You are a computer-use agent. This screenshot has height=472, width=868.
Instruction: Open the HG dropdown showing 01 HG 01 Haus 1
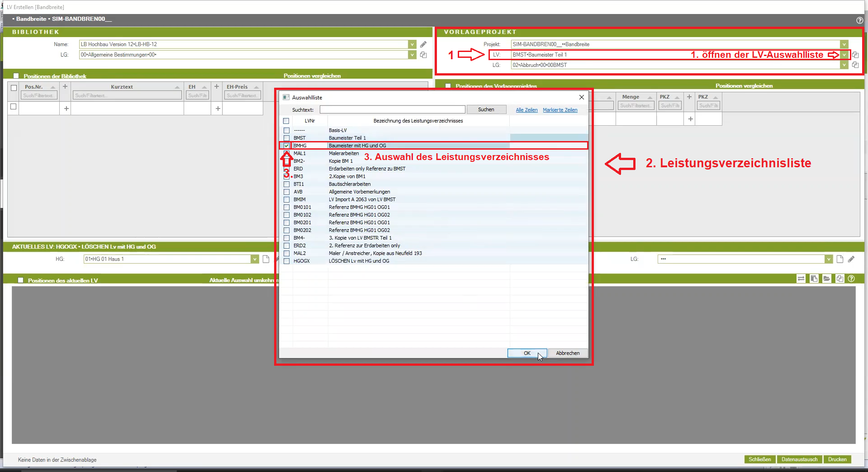[255, 259]
